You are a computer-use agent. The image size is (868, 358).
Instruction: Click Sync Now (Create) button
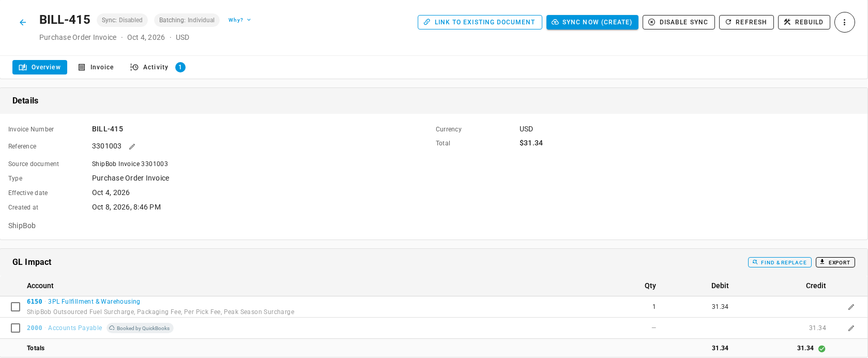click(x=592, y=22)
